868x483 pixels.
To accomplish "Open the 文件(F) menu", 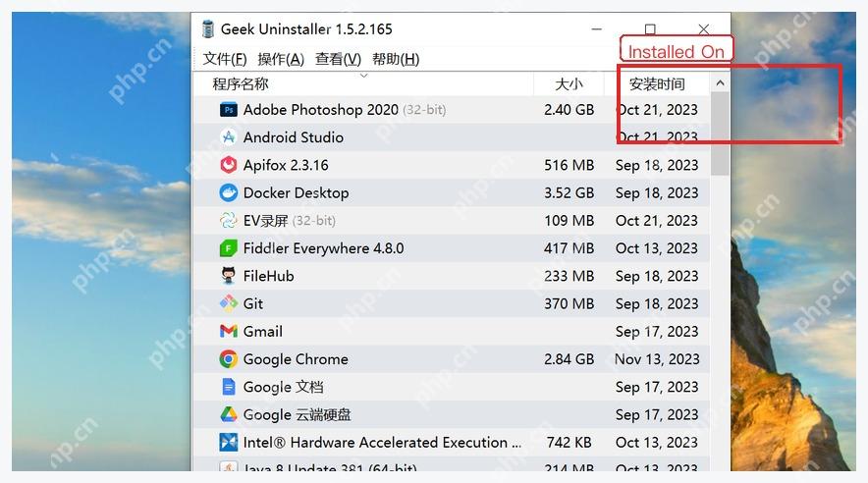I will click(x=225, y=59).
